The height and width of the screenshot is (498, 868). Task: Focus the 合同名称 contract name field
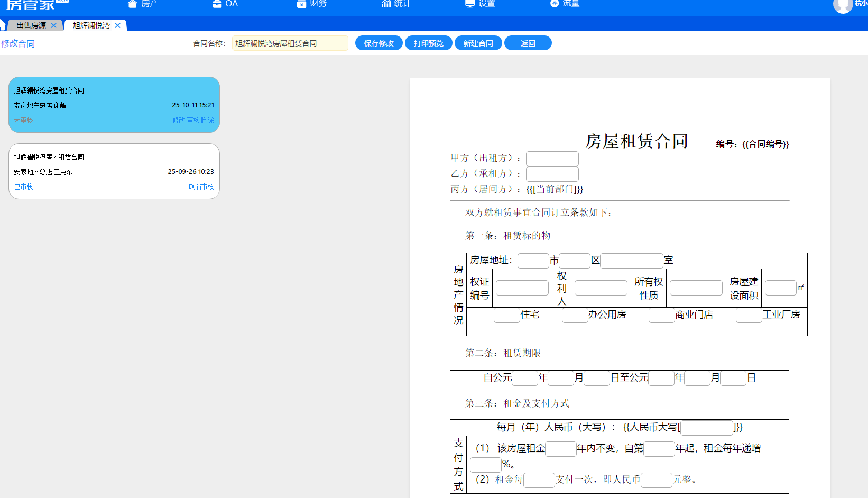(290, 43)
